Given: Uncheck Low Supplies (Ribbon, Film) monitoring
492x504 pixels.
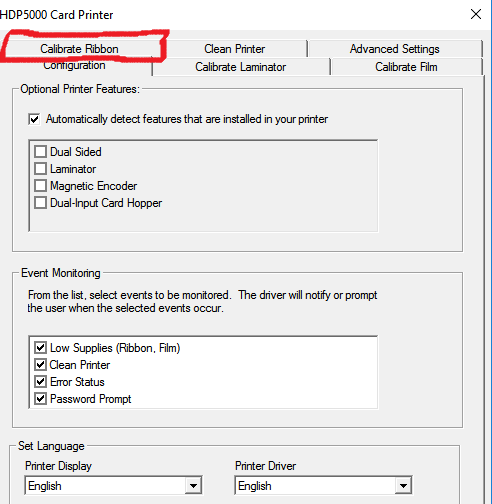Looking at the screenshot, I should click(x=40, y=348).
